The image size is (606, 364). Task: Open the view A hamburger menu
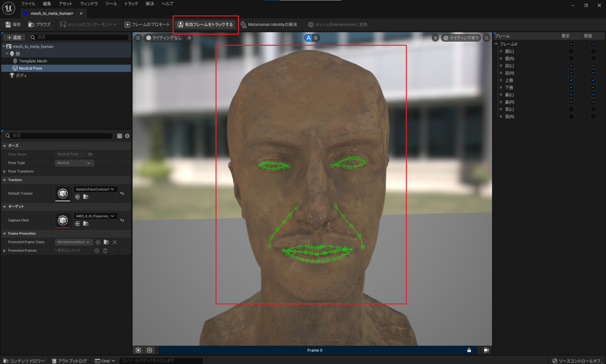pyautogui.click(x=138, y=38)
